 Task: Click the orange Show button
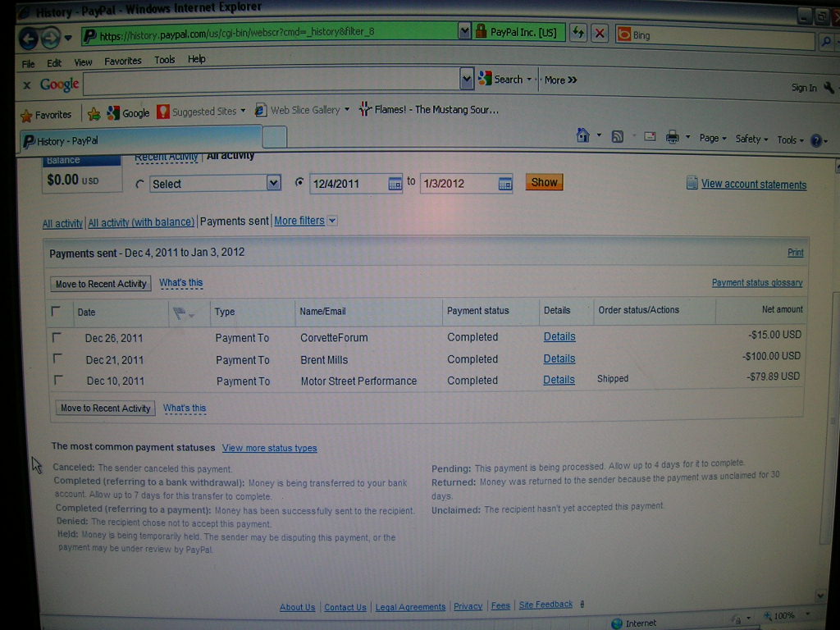coord(544,182)
